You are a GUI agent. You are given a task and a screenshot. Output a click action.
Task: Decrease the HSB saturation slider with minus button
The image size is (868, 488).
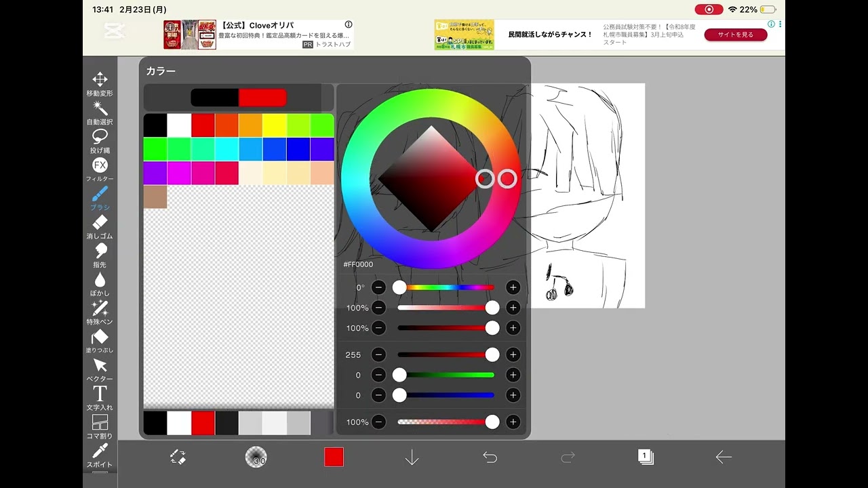point(378,308)
